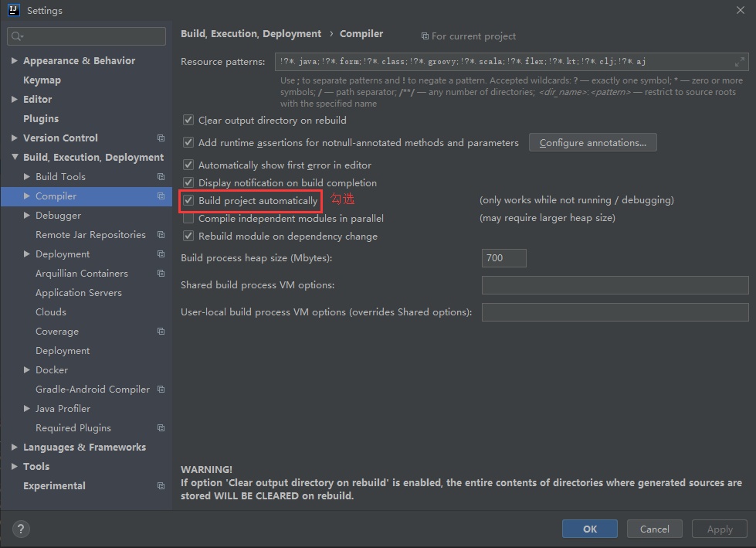Click the project-level icon beside Experimental

tap(161, 485)
